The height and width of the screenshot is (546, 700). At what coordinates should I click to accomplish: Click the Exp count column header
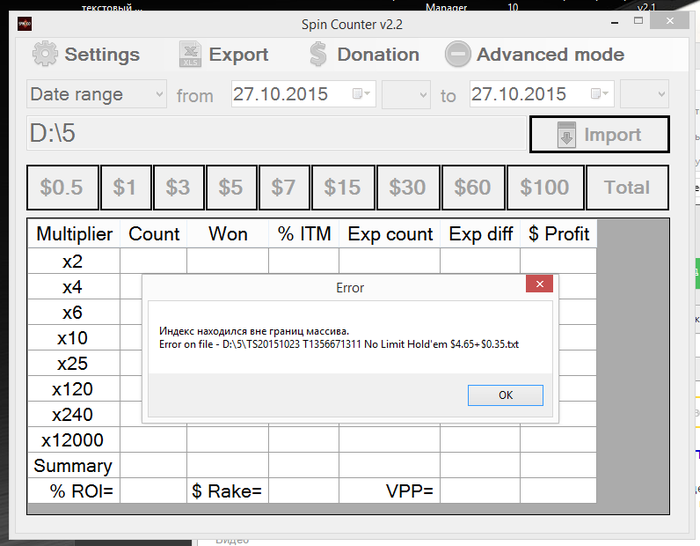tap(390, 234)
